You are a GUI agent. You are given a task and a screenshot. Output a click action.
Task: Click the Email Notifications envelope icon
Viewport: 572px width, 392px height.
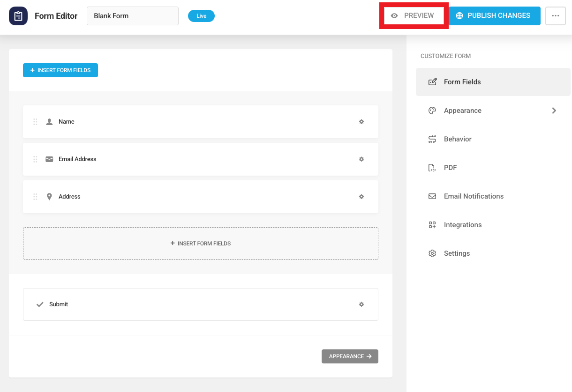point(432,196)
